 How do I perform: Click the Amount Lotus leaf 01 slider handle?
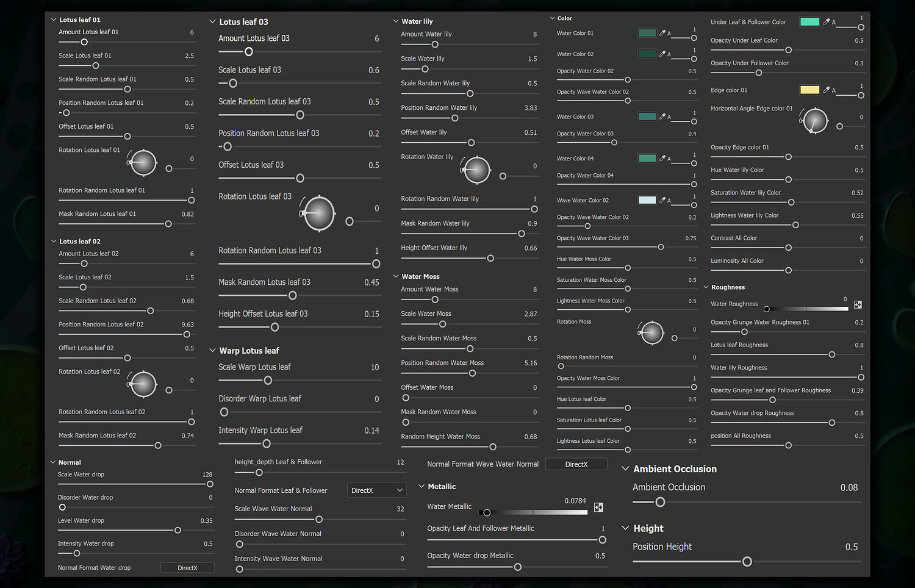[x=84, y=42]
